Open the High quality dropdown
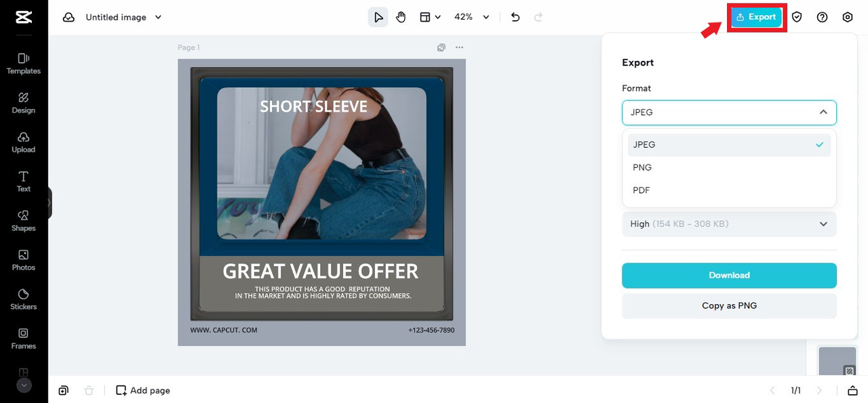This screenshot has height=403, width=868. pyautogui.click(x=729, y=224)
